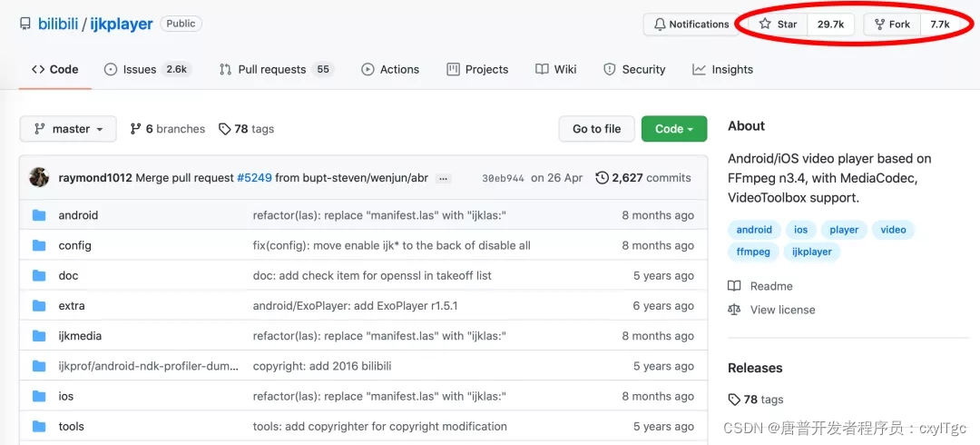Image resolution: width=980 pixels, height=445 pixels.
Task: Click the doc folder icon
Action: click(39, 275)
